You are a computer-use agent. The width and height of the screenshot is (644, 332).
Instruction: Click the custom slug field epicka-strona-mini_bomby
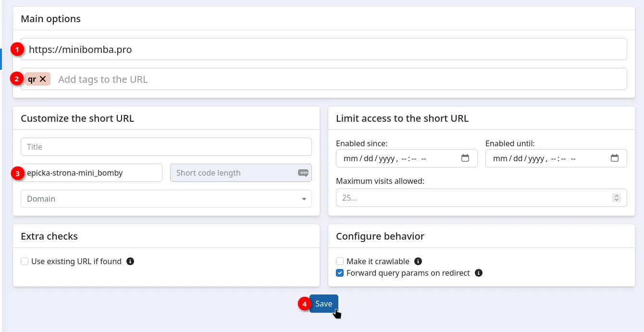pyautogui.click(x=91, y=173)
